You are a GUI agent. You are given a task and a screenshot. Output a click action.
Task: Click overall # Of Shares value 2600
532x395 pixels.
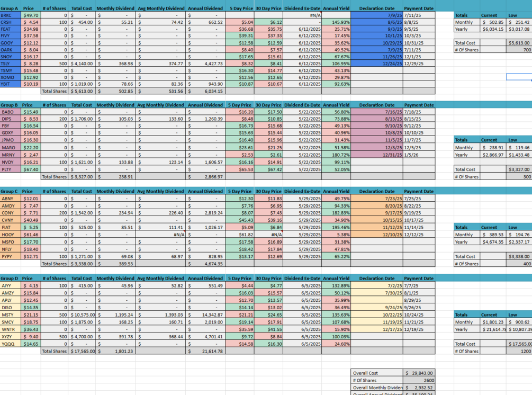point(419,380)
